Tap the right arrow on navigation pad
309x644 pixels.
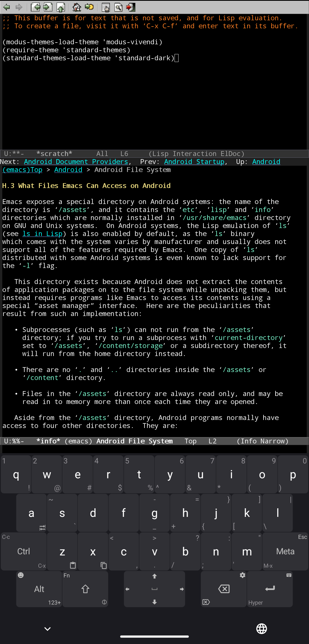(181, 589)
